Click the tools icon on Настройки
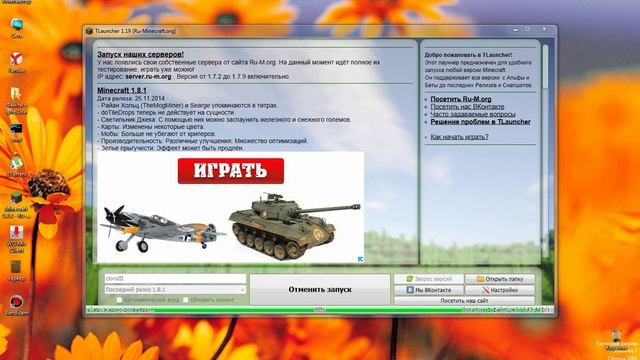 [485, 290]
